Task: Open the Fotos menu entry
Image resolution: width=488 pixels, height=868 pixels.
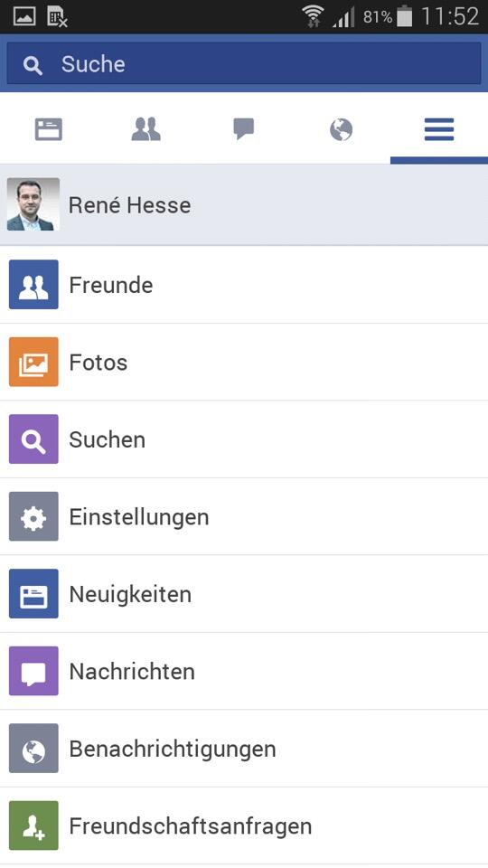Action: click(244, 362)
